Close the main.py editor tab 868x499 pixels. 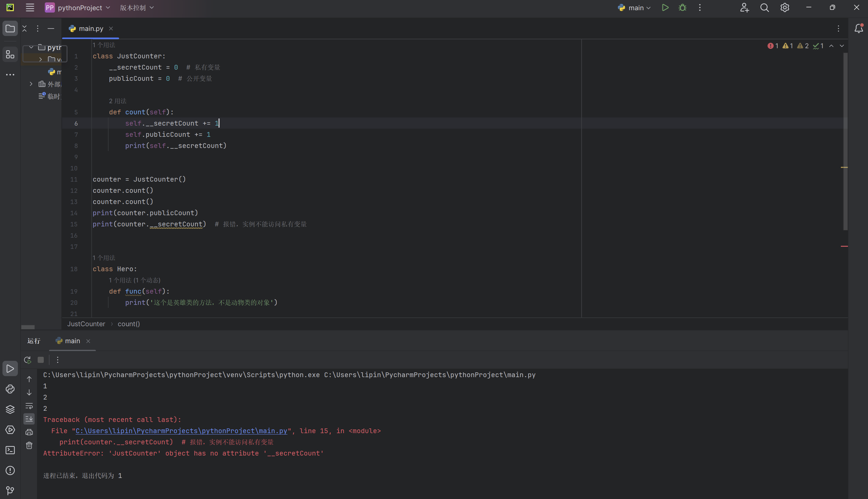click(x=111, y=29)
